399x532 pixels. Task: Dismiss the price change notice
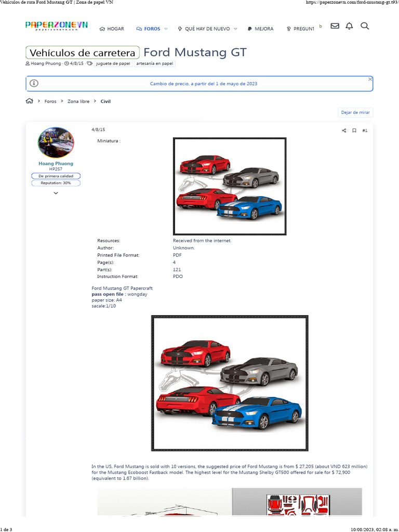click(370, 79)
